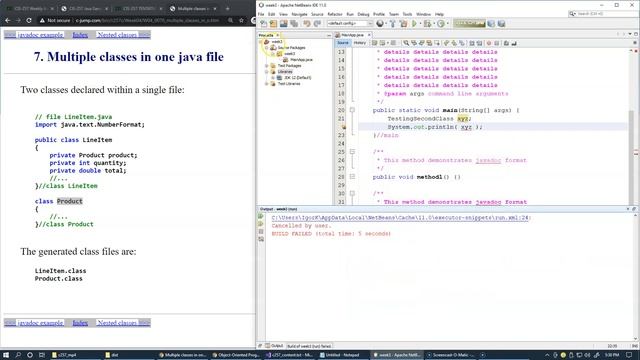The image size is (640, 360).
Task: Open the File menu in NetBeans
Action: point(261,14)
